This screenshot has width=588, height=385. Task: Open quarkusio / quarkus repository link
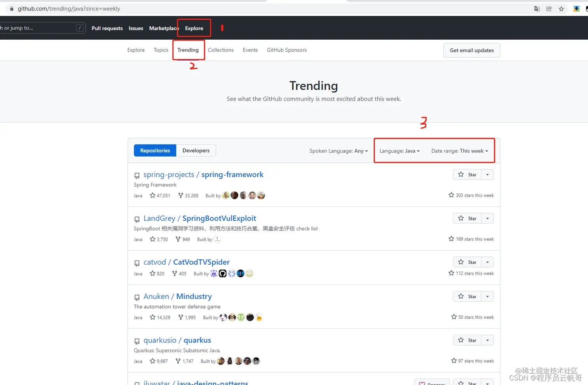point(177,340)
